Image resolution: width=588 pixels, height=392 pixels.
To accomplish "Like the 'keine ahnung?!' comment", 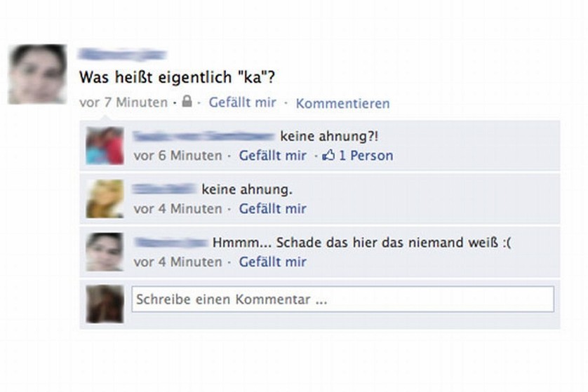I will pyautogui.click(x=273, y=156).
